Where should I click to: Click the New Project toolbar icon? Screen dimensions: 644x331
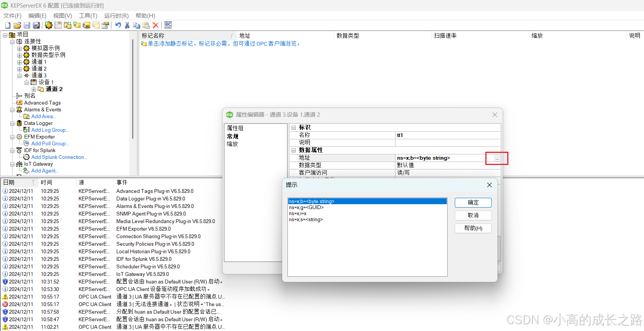pos(8,25)
